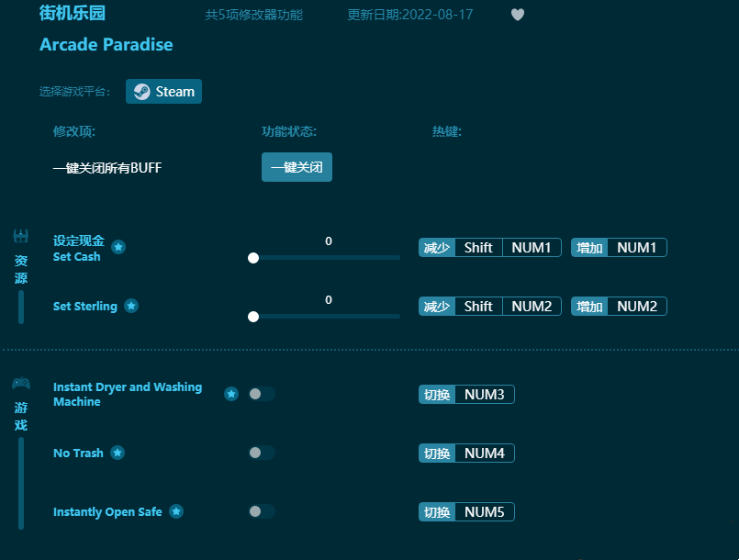Toggle Instant Dryer and Washing Machine switch
Image resolution: width=739 pixels, height=560 pixels.
point(262,394)
